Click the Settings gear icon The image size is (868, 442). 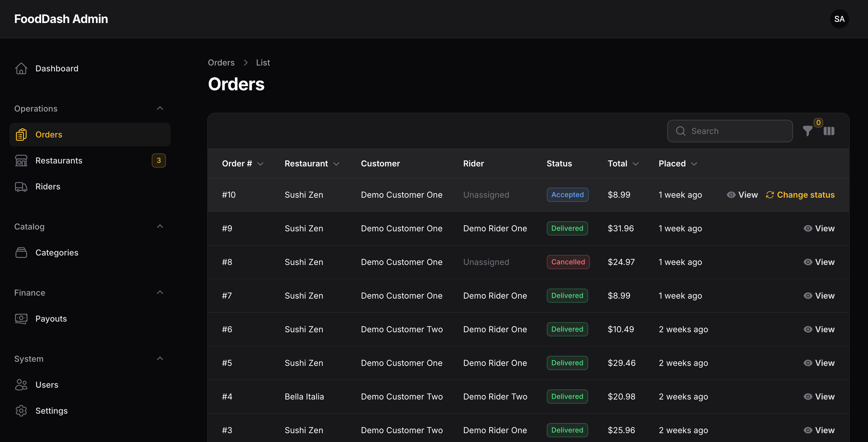[21, 411]
